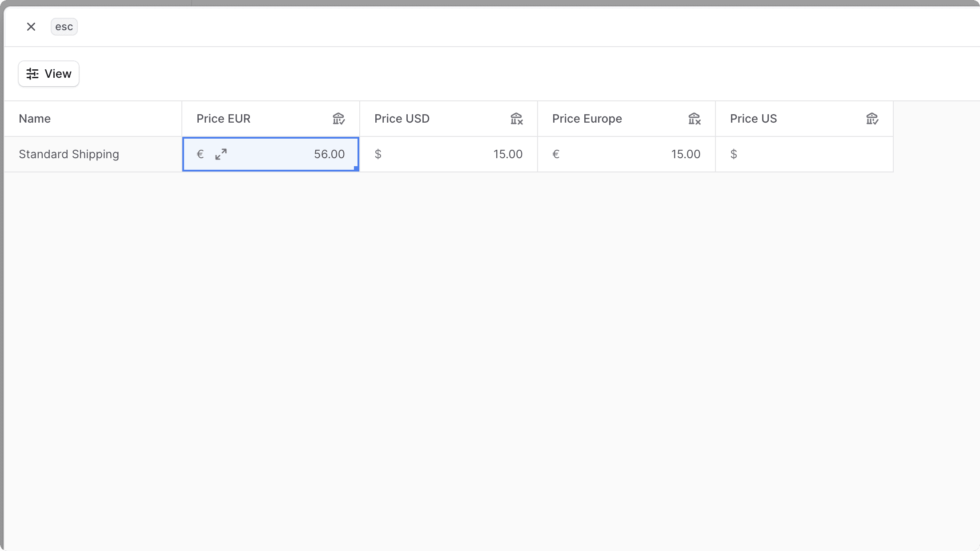
Task: Toggle tax setting on Price USD column
Action: tap(516, 118)
